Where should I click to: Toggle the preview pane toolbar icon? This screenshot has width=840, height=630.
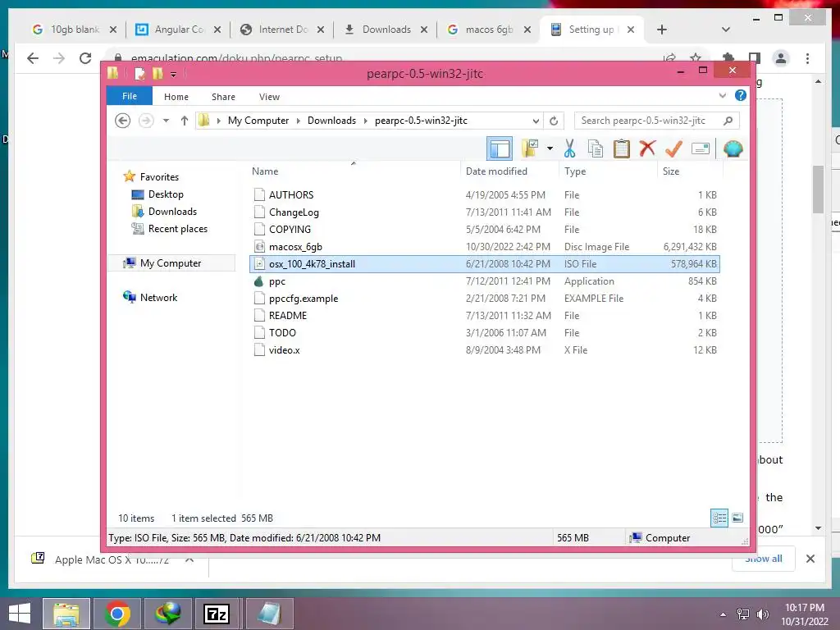[x=500, y=148]
